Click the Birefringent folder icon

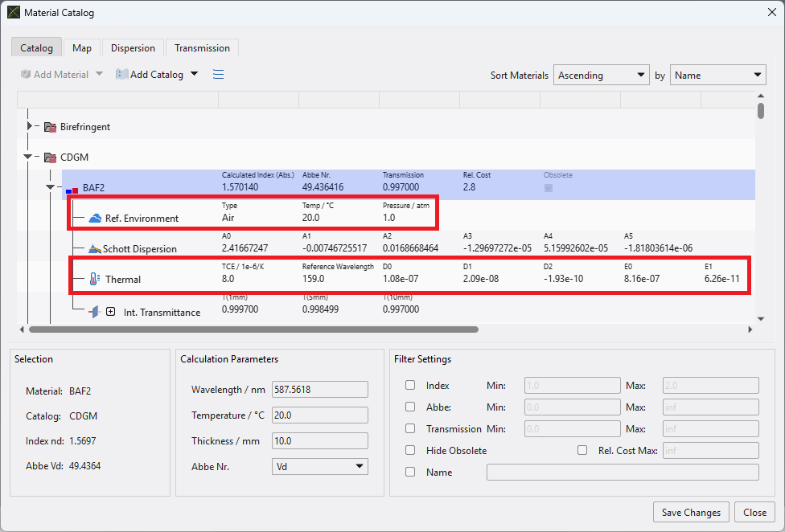50,127
